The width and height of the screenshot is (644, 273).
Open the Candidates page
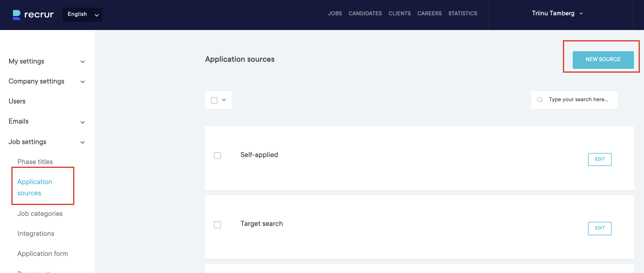tap(365, 14)
